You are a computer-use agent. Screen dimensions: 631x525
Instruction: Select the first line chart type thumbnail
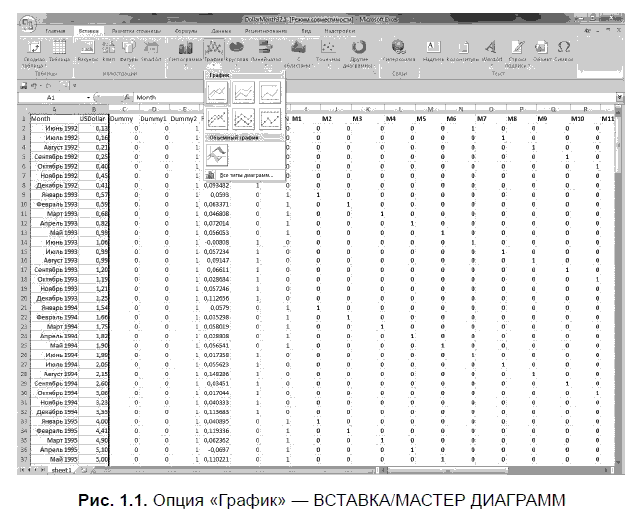214,93
